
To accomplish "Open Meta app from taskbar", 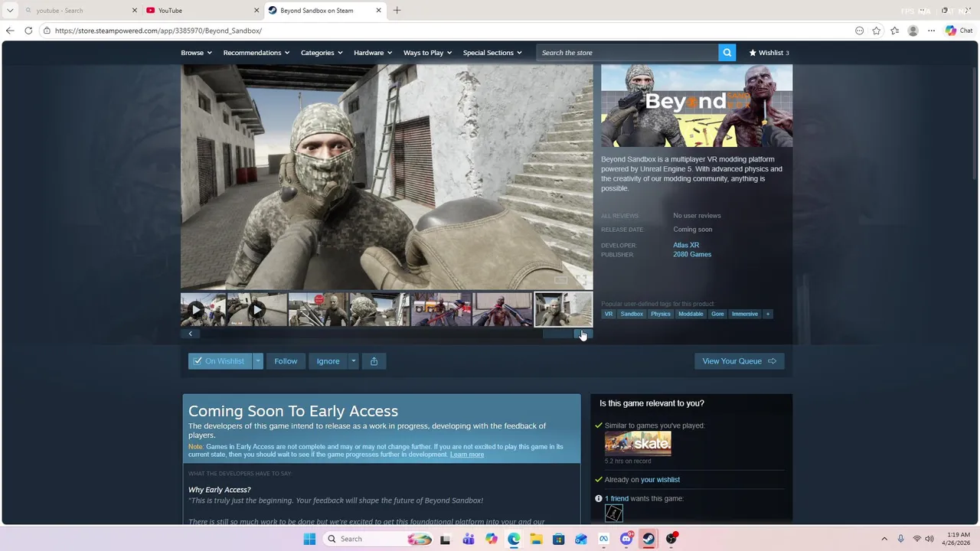I will pyautogui.click(x=603, y=539).
